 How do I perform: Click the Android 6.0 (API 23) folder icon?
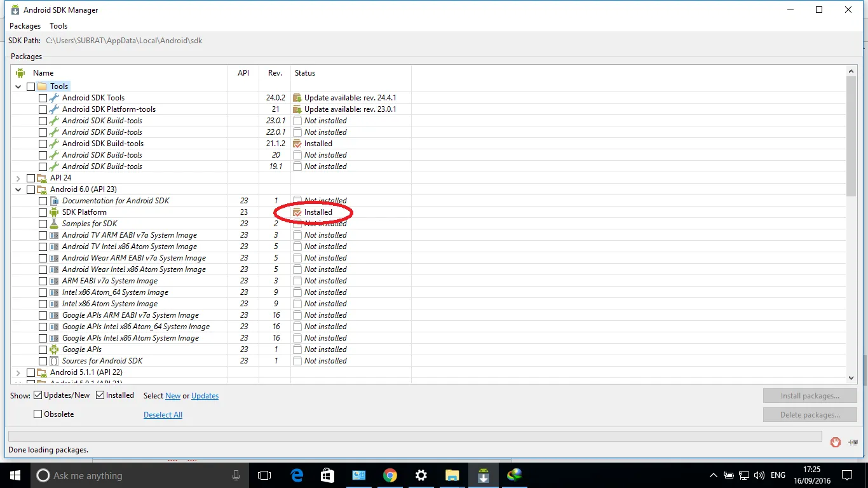click(x=43, y=189)
